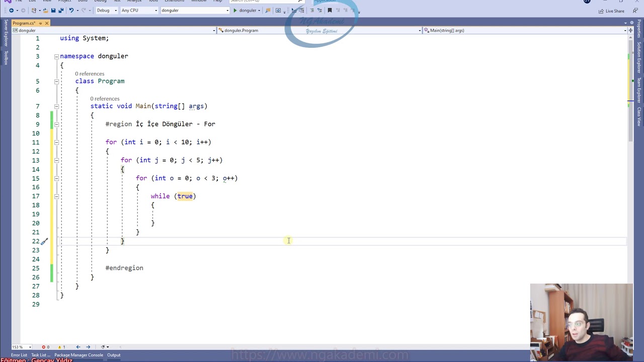Go to next issue with right arrow

click(88, 347)
